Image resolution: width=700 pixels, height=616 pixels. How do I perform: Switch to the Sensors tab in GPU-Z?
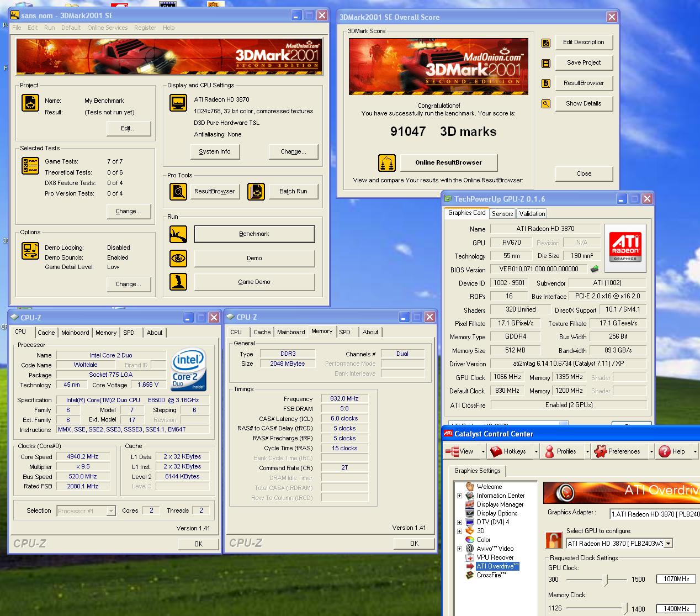[x=502, y=214]
